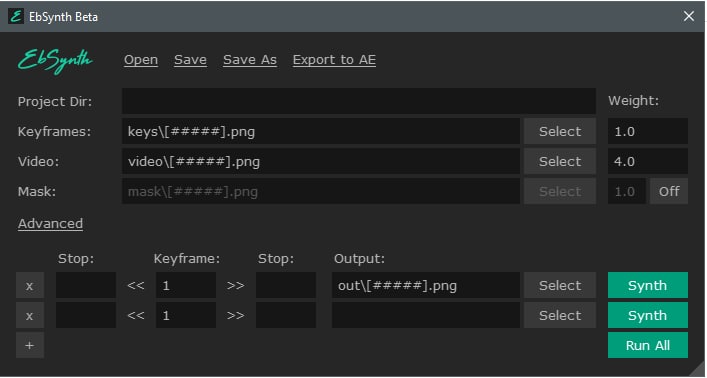Click the Video weight field 4.0

pos(647,161)
